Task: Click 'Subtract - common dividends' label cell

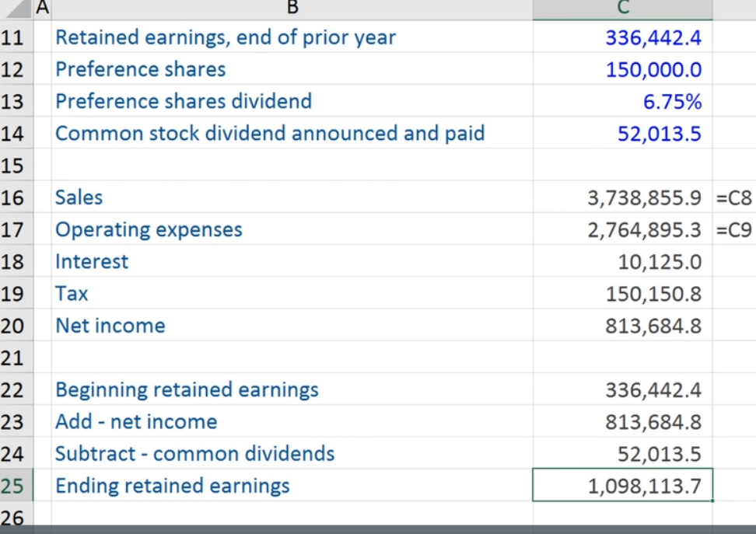Action: coord(292,453)
